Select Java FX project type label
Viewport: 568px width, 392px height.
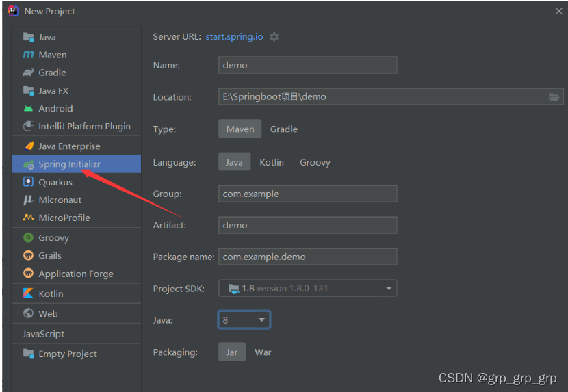tap(53, 90)
